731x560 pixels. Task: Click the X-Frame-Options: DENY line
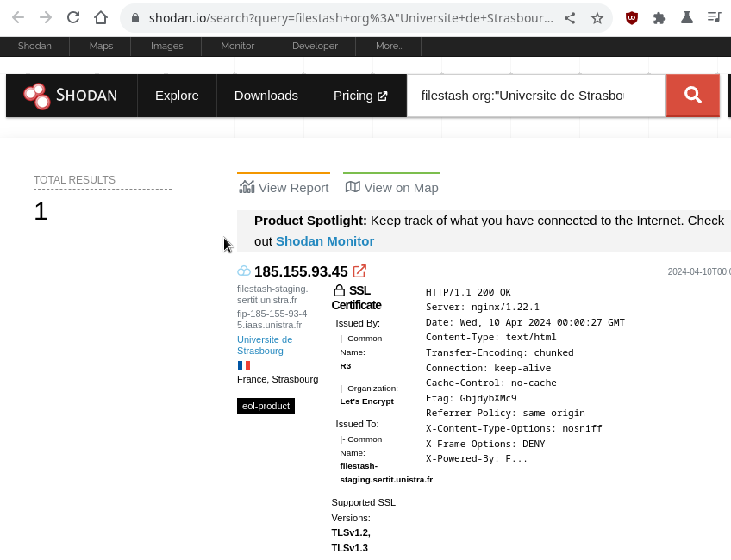485,444
